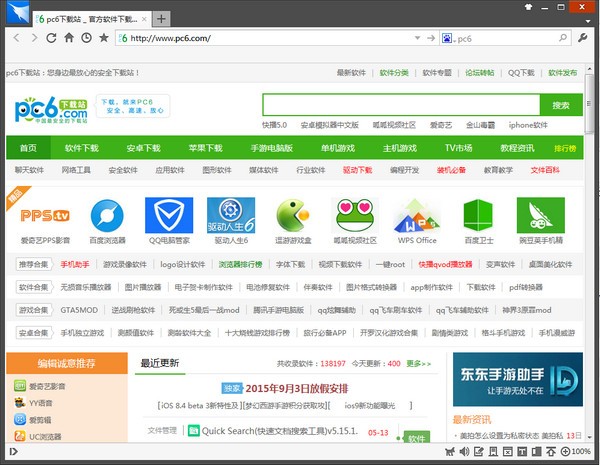The height and width of the screenshot is (465, 600).
Task: Open GTA5MOD in 游戏合集 row
Action: click(x=79, y=310)
